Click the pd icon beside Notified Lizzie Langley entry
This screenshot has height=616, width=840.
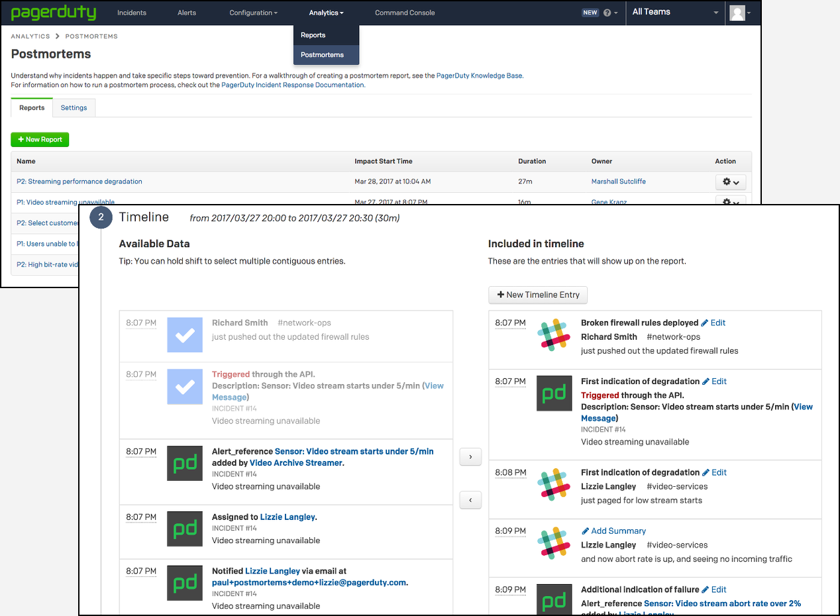coord(185,582)
